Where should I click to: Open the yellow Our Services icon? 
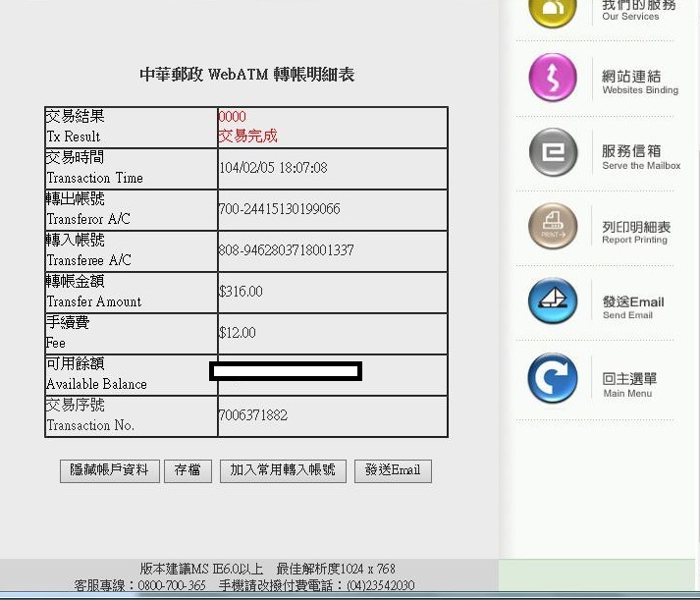click(552, 10)
